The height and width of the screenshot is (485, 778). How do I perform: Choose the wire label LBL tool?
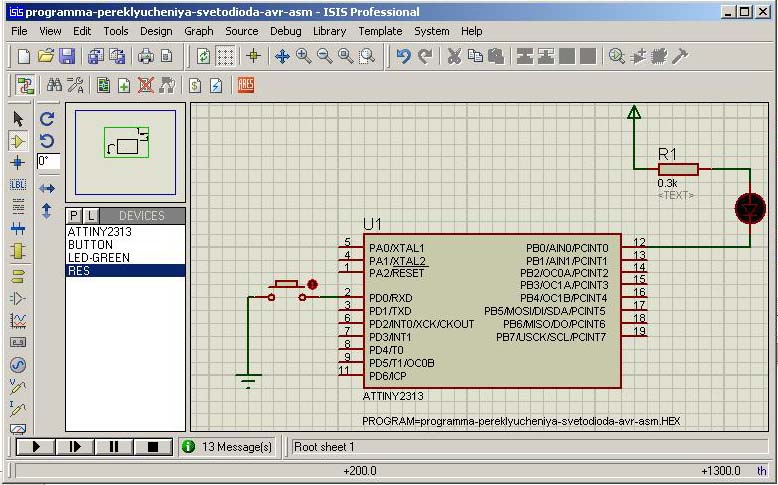(18, 185)
